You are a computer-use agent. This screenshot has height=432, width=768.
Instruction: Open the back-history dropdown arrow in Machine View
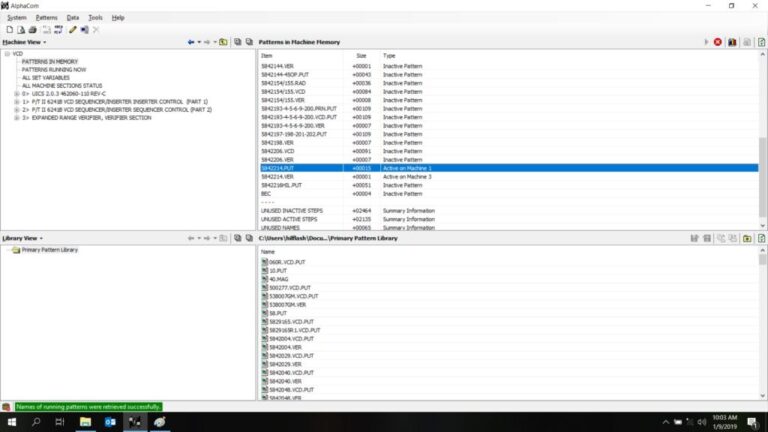[x=199, y=42]
